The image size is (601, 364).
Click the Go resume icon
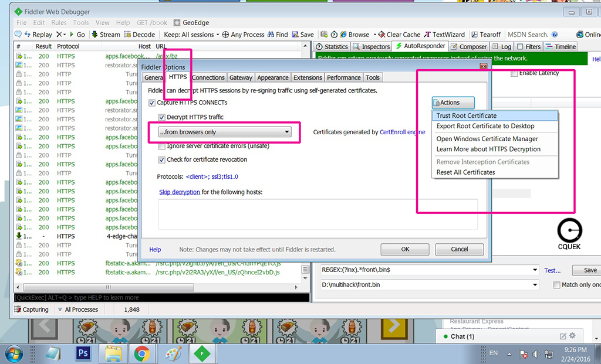tap(71, 35)
